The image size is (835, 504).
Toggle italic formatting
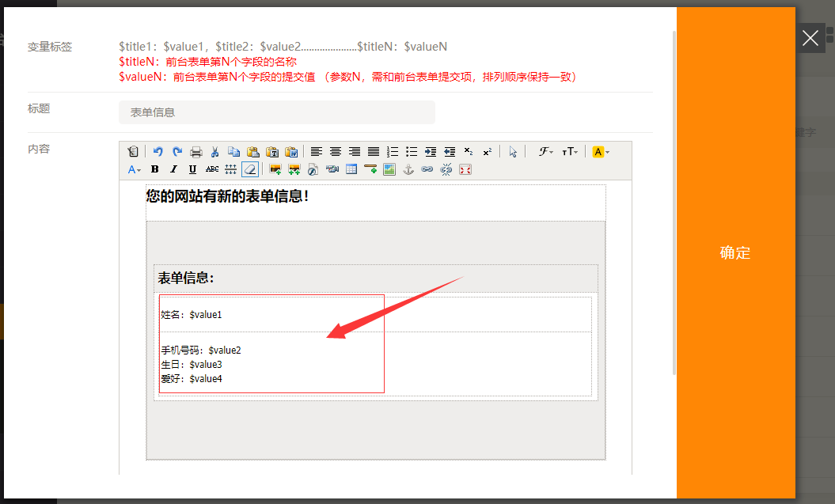(174, 169)
